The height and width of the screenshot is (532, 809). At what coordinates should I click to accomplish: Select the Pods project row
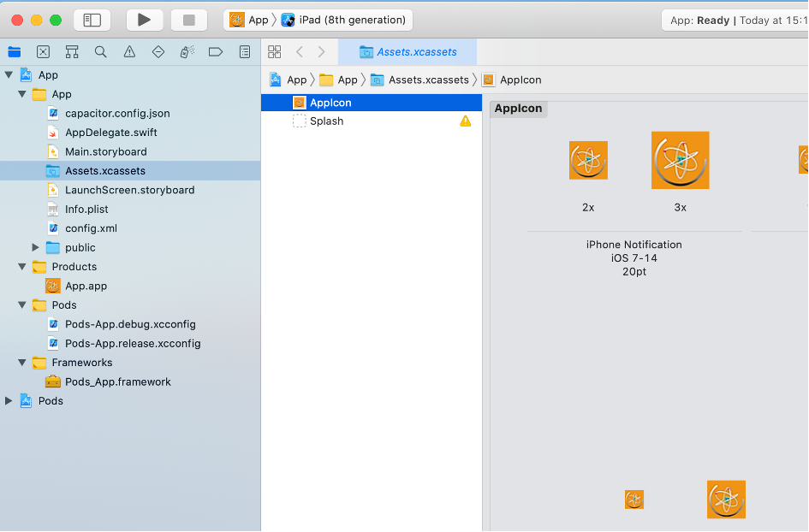[130, 400]
